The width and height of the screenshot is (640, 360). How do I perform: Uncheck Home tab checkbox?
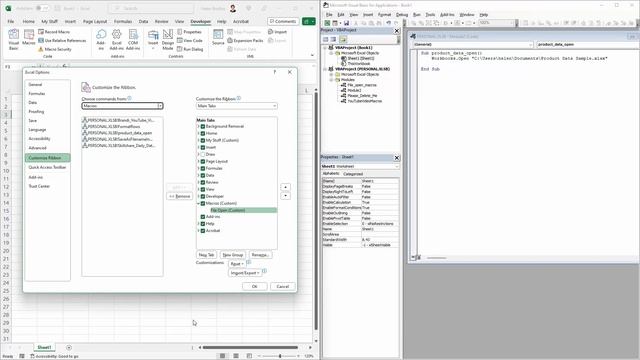pos(203,133)
